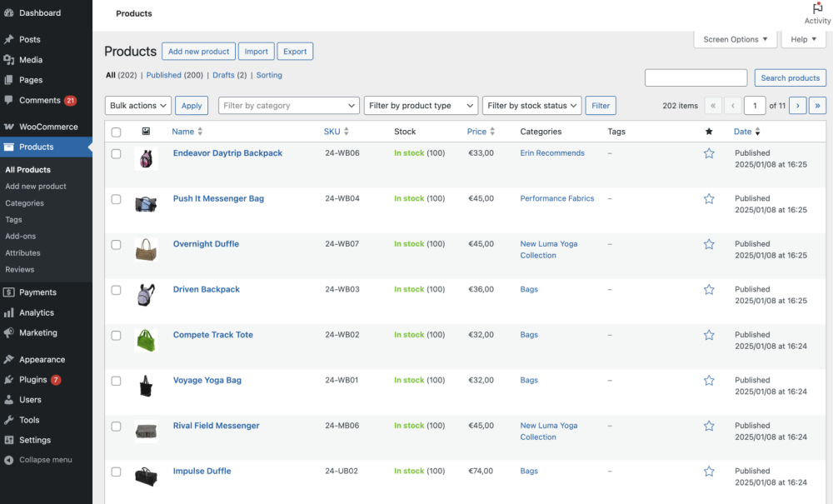Open the Filter by category dropdown
The width and height of the screenshot is (833, 504).
pos(288,105)
